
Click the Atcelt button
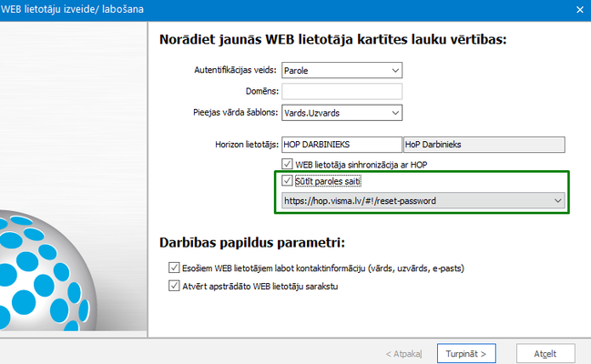tap(545, 353)
